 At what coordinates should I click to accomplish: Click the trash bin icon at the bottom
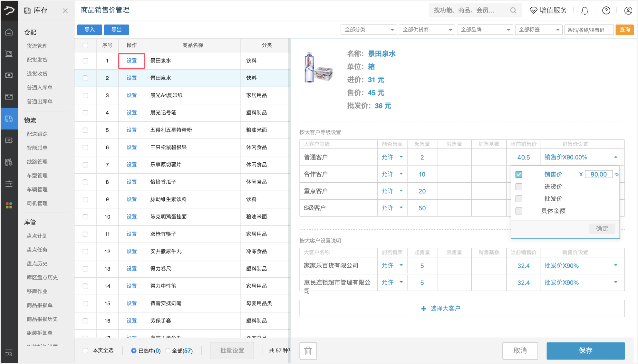tap(308, 351)
